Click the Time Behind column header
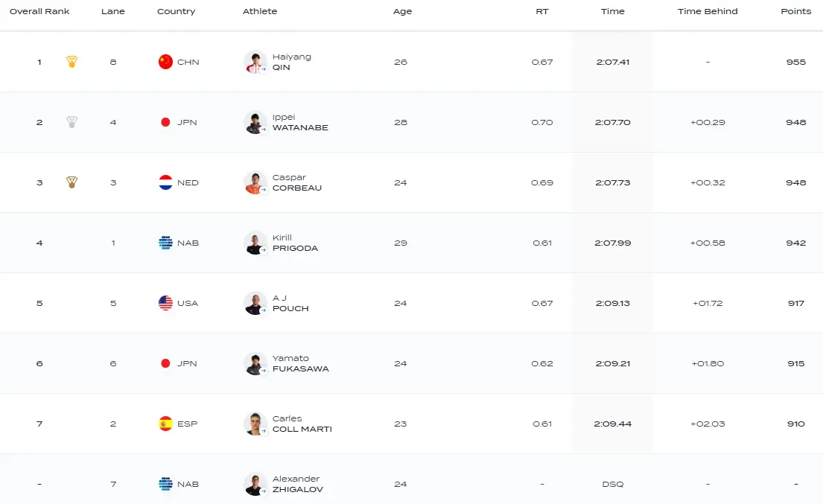 (708, 11)
